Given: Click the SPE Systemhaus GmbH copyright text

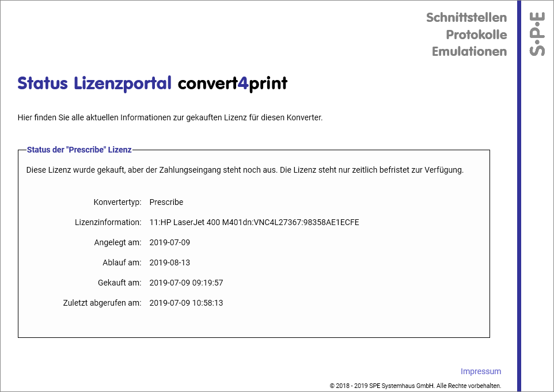Looking at the screenshot, I should [415, 386].
